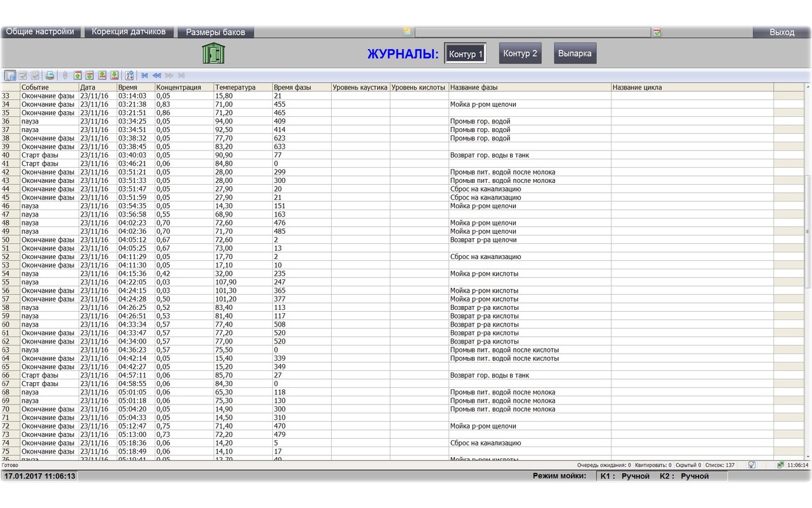Jump to last message using rightmost green down-arrow
Image resolution: width=812 pixels, height=508 pixels.
[114, 75]
